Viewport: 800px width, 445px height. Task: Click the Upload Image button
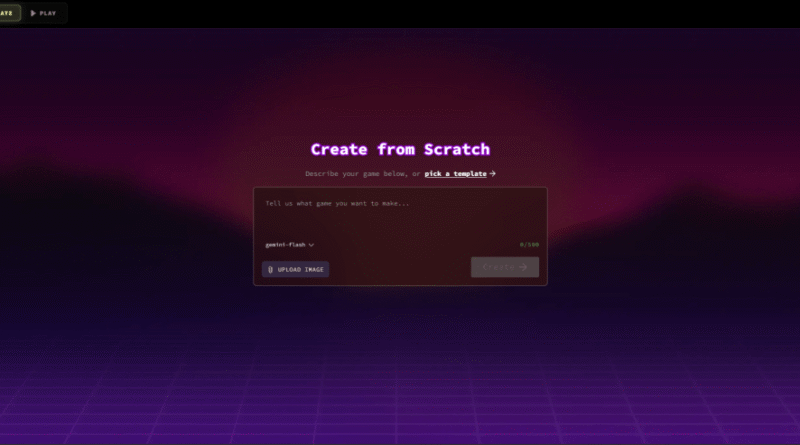pyautogui.click(x=295, y=269)
